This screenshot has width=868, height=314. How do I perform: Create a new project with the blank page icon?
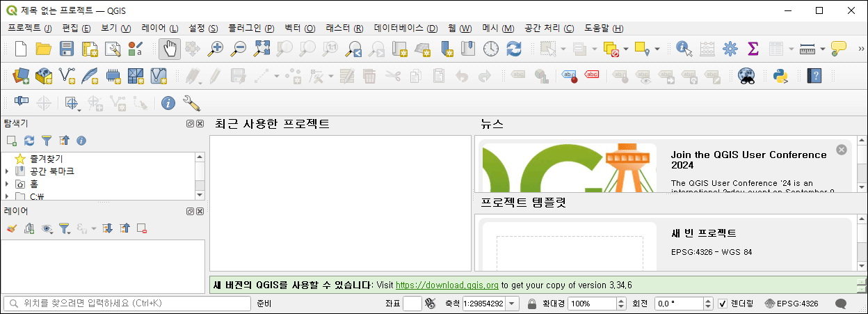[x=21, y=49]
